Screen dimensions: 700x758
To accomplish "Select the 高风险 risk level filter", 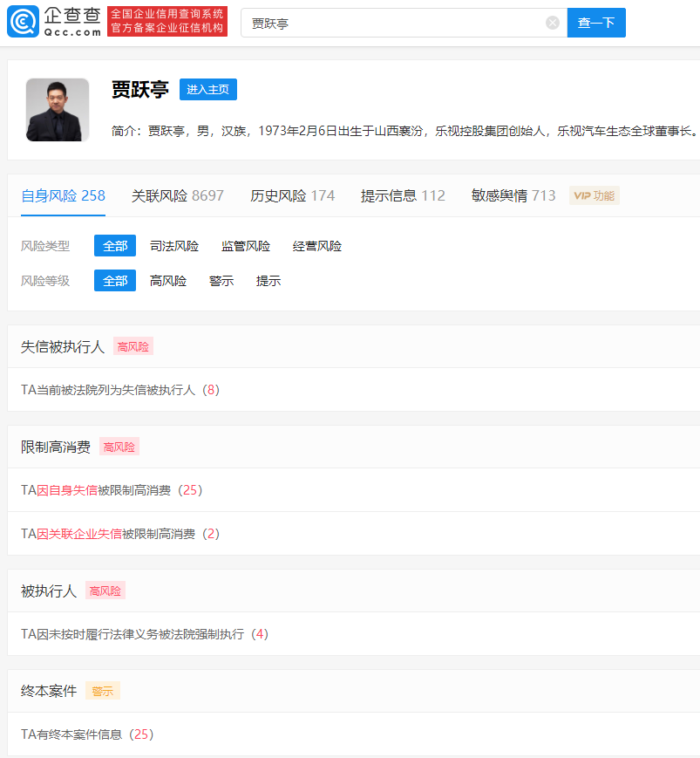I will 167,280.
